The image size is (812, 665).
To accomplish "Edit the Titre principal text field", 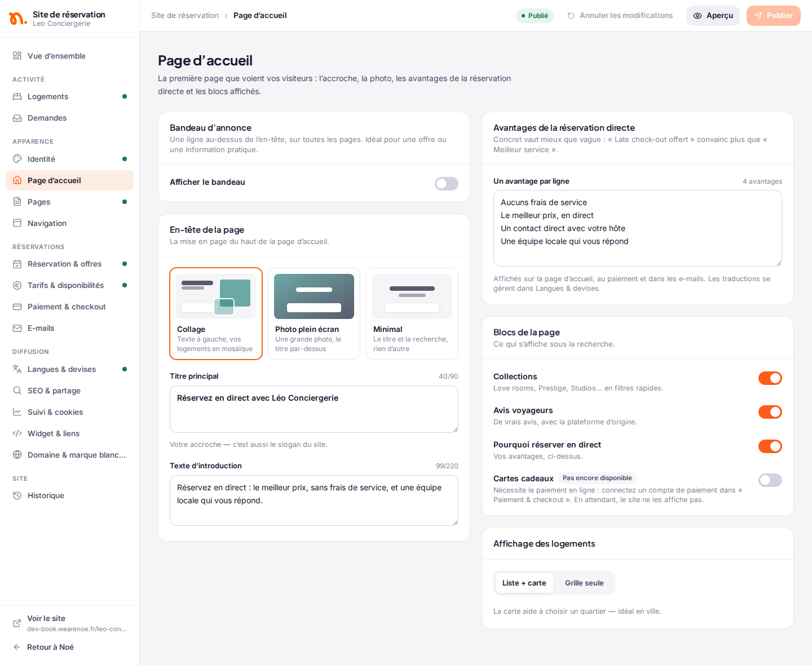I will point(314,409).
